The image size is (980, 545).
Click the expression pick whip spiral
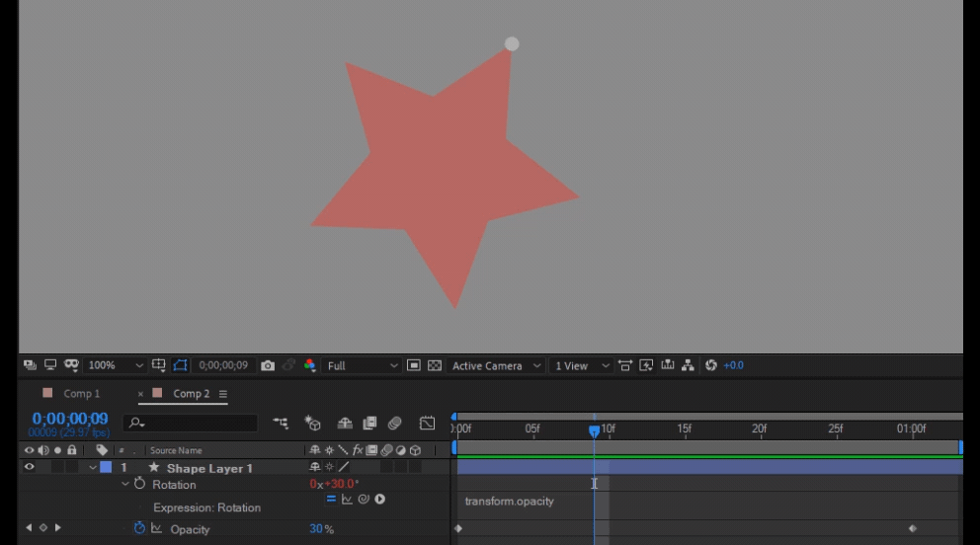(364, 499)
